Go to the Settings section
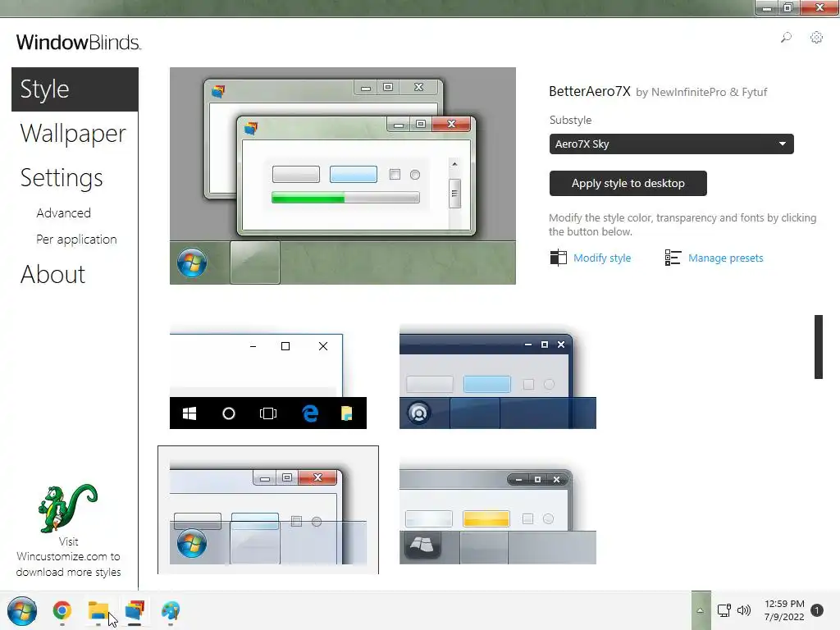 (62, 178)
